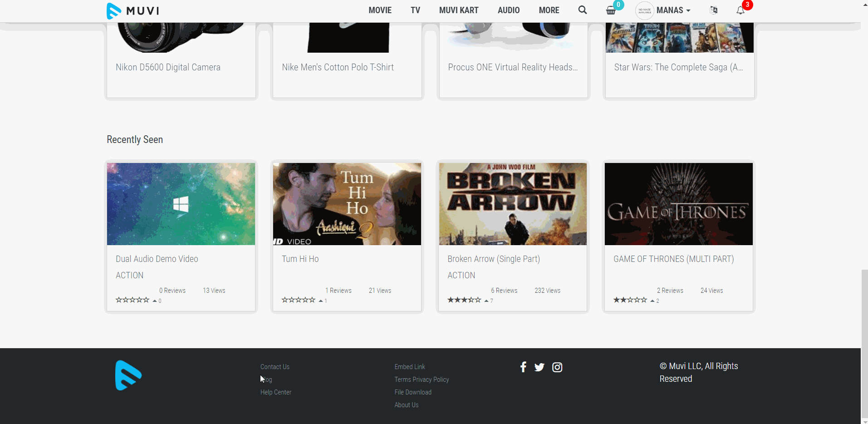The image size is (868, 424).
Task: Open the Facebook footer icon
Action: [523, 367]
